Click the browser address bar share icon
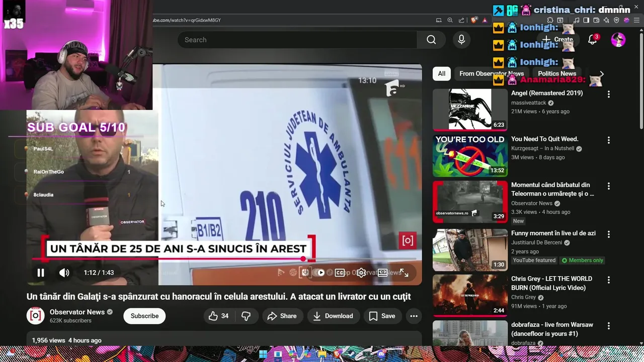 (461, 20)
